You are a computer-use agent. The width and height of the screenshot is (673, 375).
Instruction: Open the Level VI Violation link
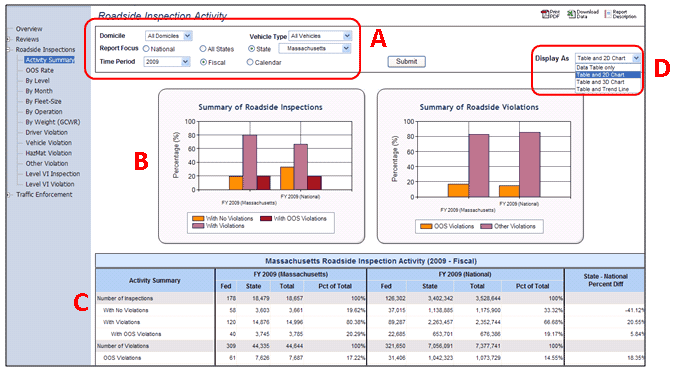(49, 184)
